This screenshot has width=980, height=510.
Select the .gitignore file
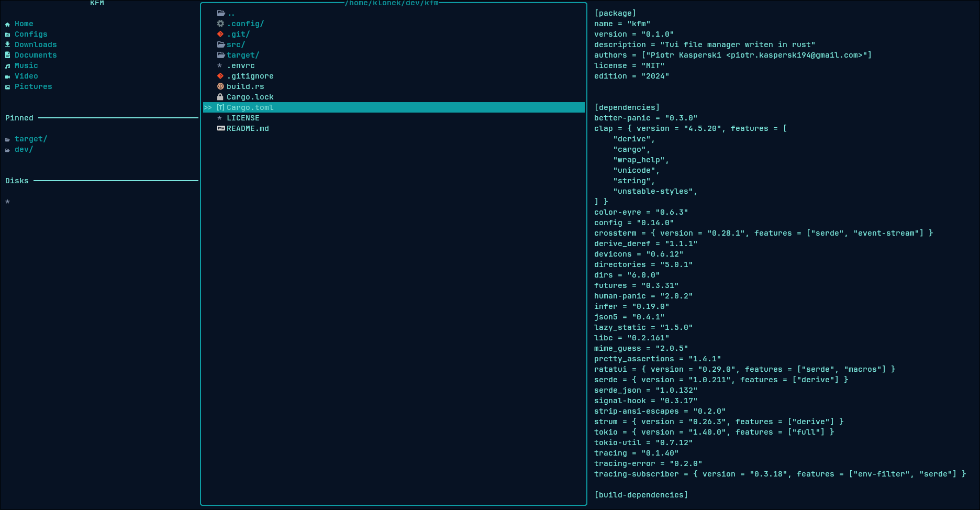tap(394, 76)
